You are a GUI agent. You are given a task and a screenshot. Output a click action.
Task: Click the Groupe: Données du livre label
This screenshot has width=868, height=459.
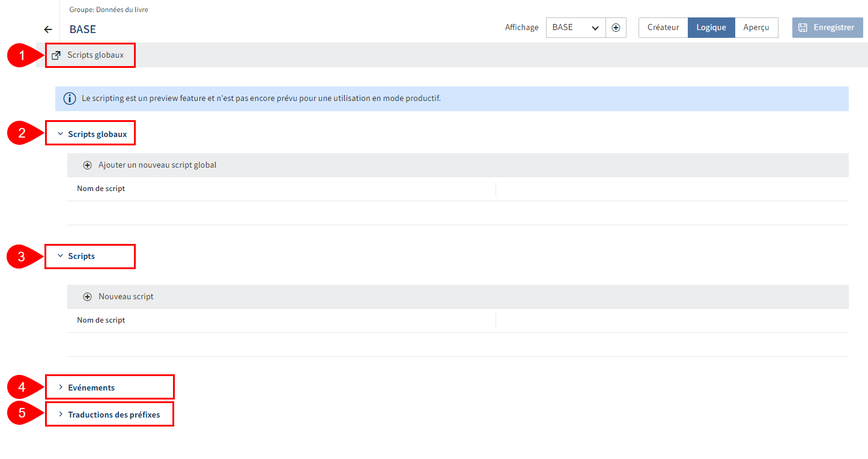click(x=109, y=10)
